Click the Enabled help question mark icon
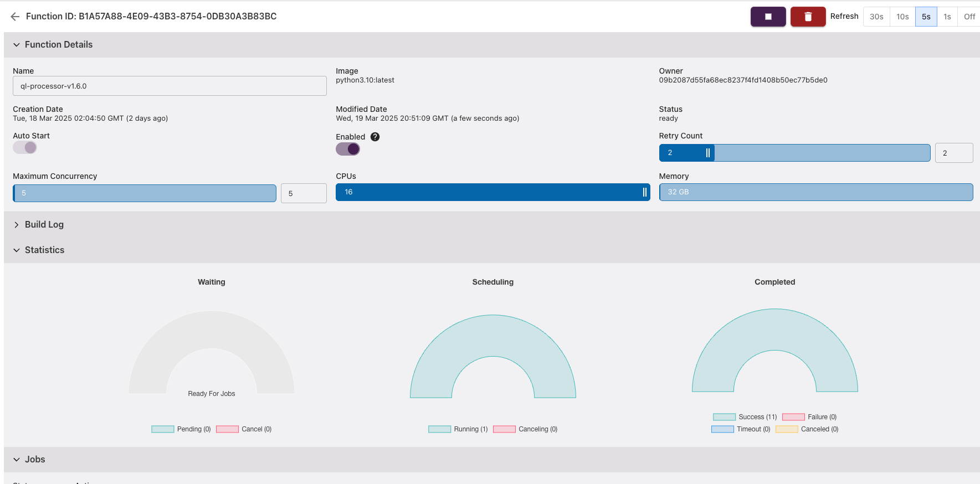Viewport: 980px width, 484px height. click(x=375, y=137)
